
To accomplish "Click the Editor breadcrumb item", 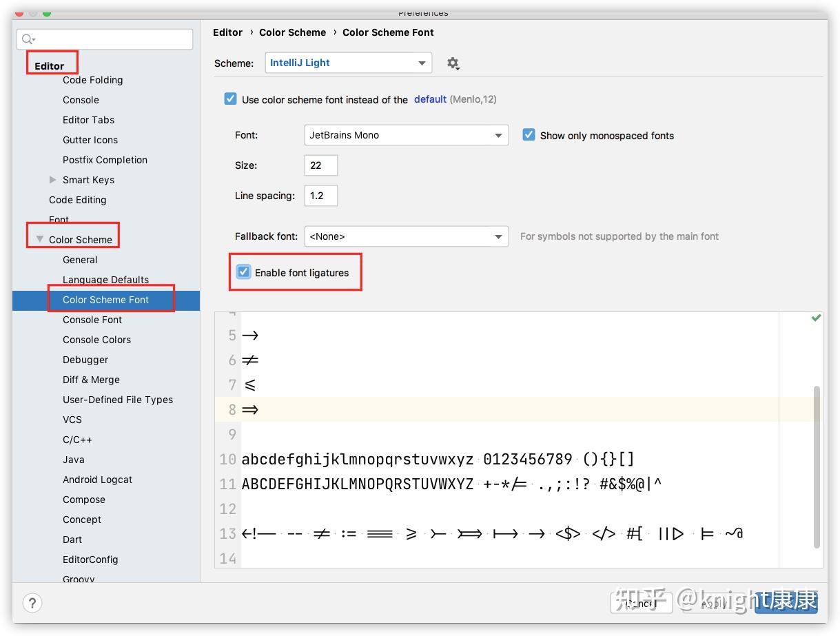I will click(x=227, y=32).
